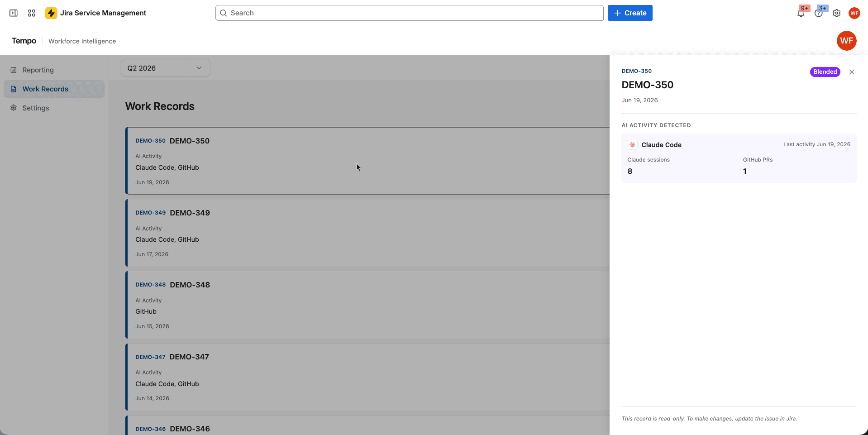
Task: Click 'Jun 14, 2026' date on DEMO-347
Action: pyautogui.click(x=153, y=398)
